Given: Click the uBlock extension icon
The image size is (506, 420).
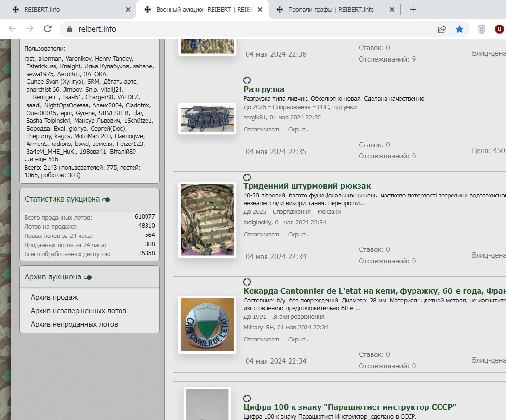Looking at the screenshot, I should point(499,29).
